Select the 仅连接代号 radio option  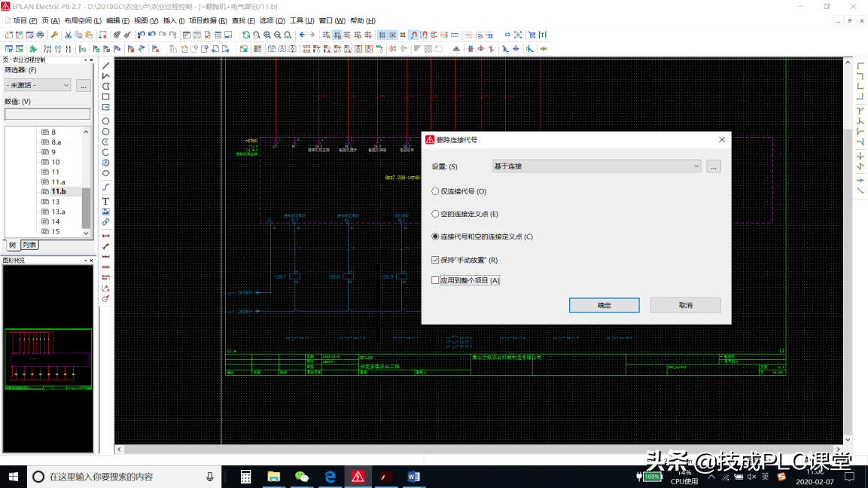[435, 191]
